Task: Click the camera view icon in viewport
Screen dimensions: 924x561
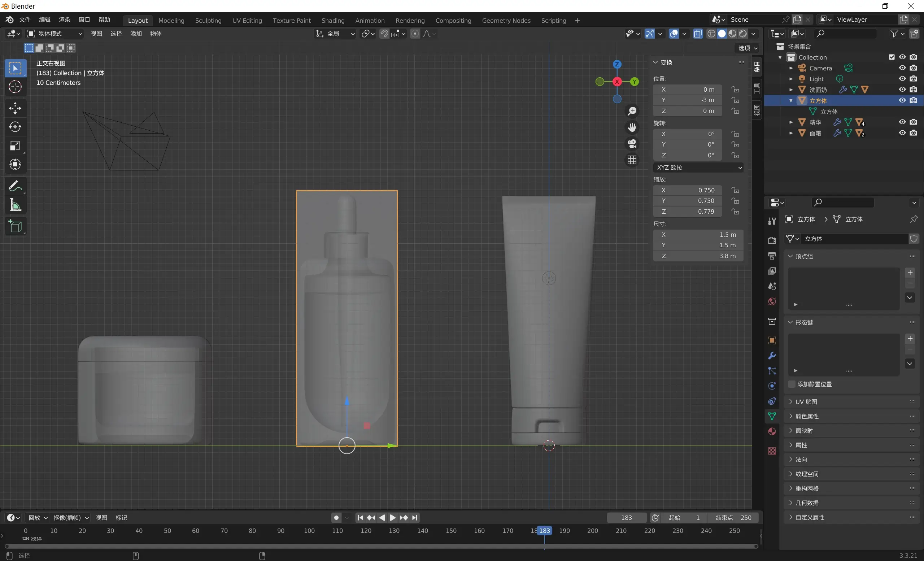Action: [632, 144]
